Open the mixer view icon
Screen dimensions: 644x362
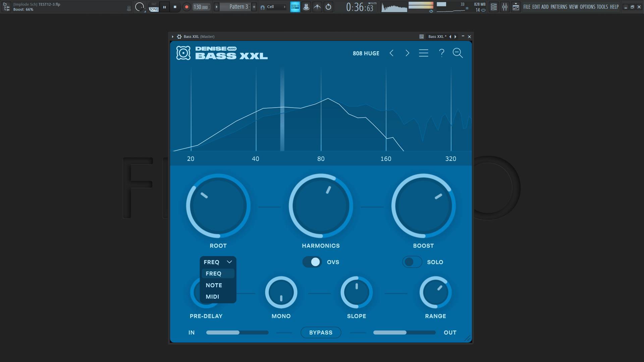tap(504, 7)
